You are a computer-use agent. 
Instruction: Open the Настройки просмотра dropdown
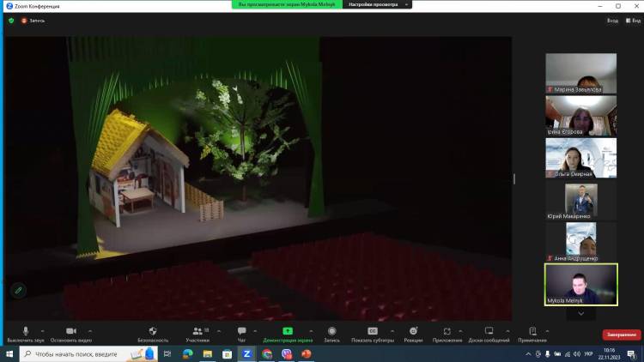[x=378, y=4]
